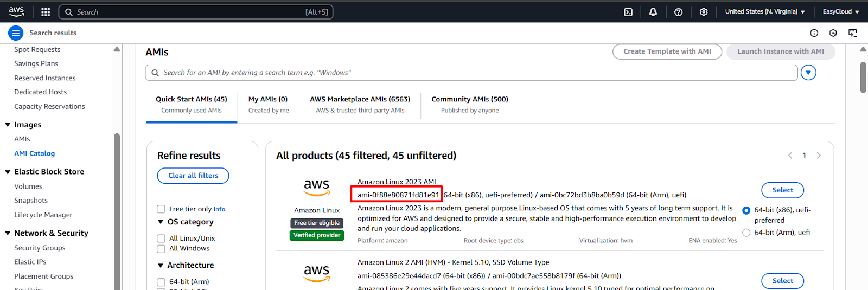Open Placement Groups in sidebar
Viewport: 868px width, 290px height.
[x=44, y=276]
